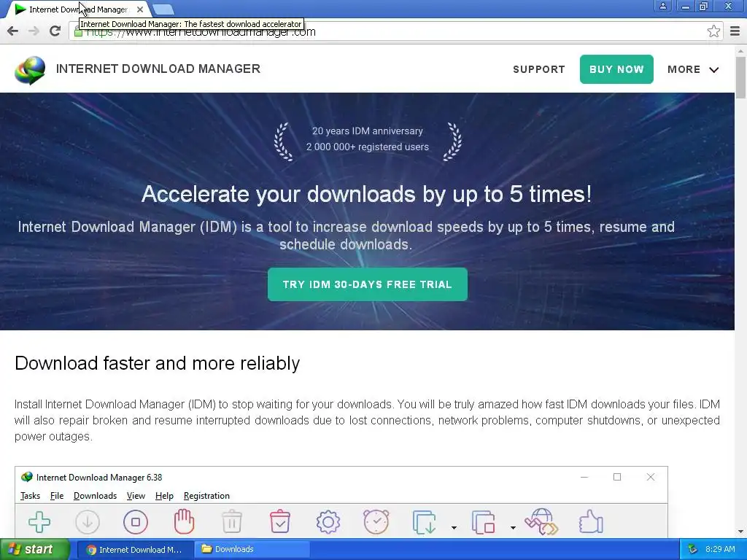
Task: Click the taskbar clock showing 8:29 AM
Action: pos(720,549)
